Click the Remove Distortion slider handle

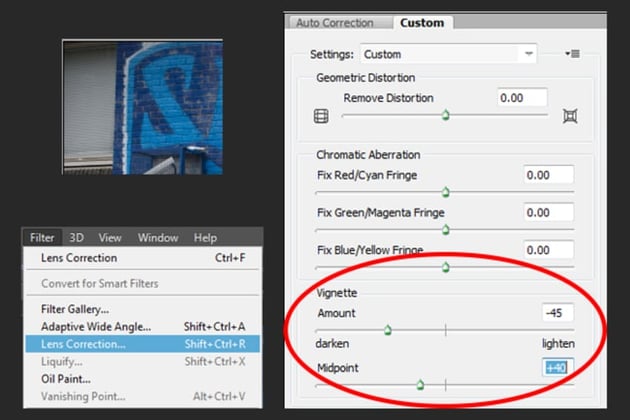click(446, 115)
